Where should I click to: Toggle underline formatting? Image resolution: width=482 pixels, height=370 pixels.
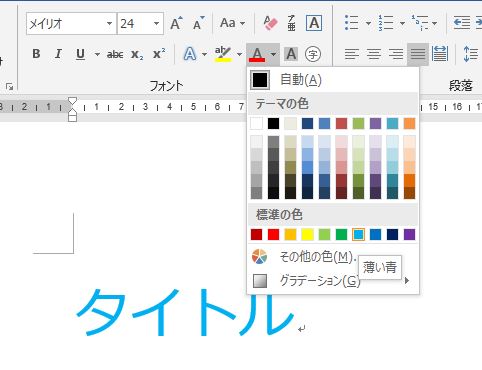tap(80, 54)
